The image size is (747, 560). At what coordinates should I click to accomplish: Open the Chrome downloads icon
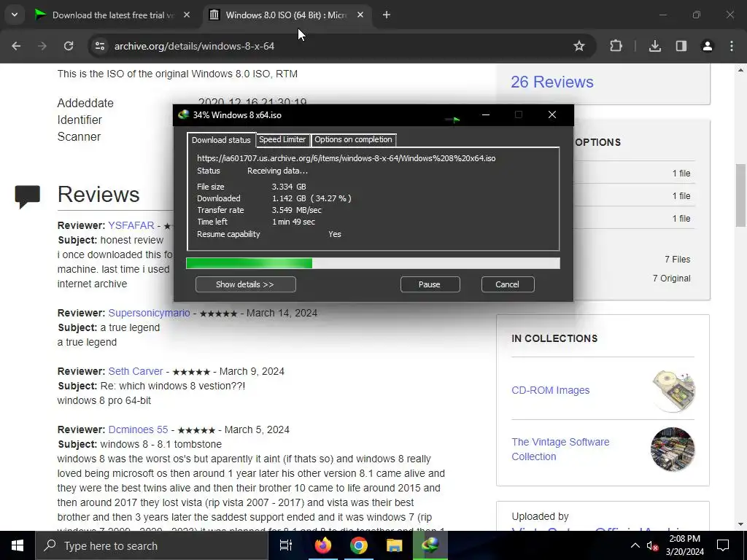click(x=655, y=46)
